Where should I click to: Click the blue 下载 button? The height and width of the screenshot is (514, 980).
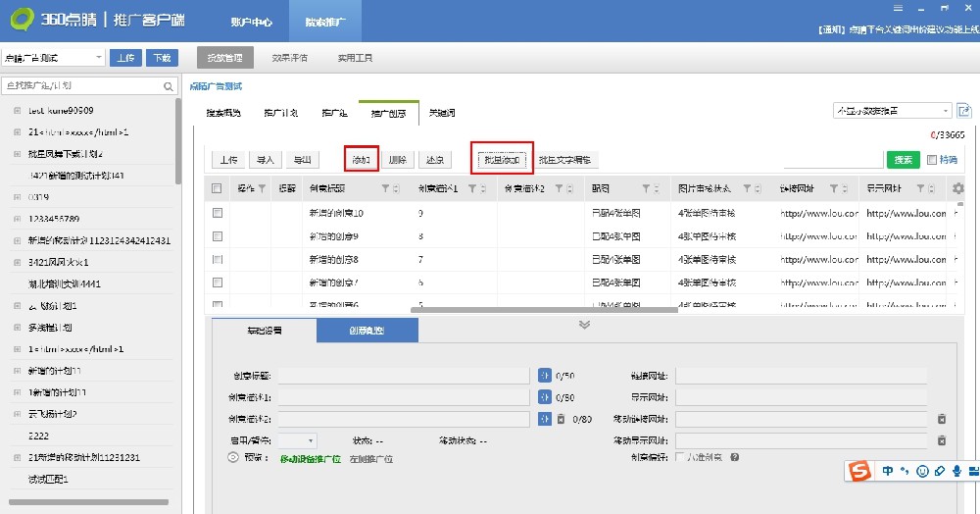click(162, 58)
